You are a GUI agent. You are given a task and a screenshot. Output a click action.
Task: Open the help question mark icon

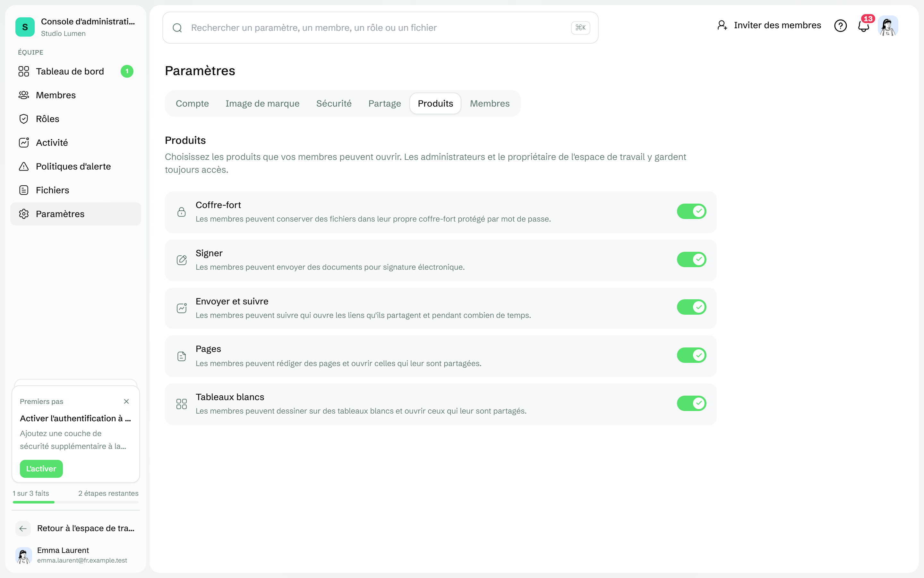tap(840, 26)
